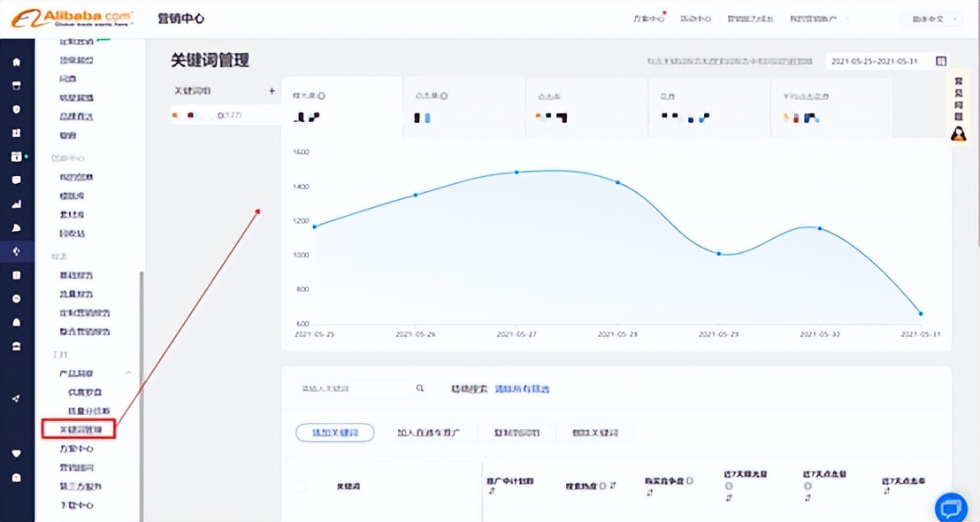This screenshot has width=980, height=522.
Task: Sort the table by 近7天点击量 column
Action: tap(808, 497)
